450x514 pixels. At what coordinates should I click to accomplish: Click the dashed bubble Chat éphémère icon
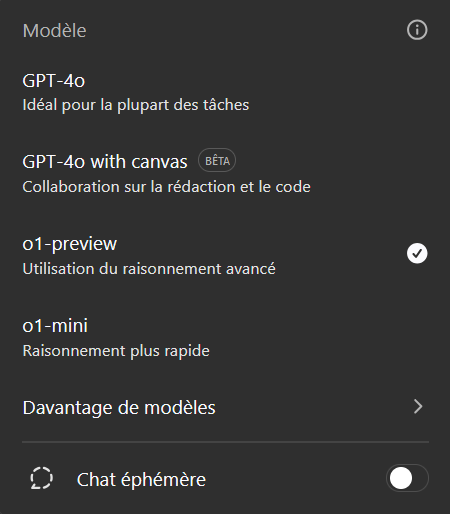pos(41,478)
